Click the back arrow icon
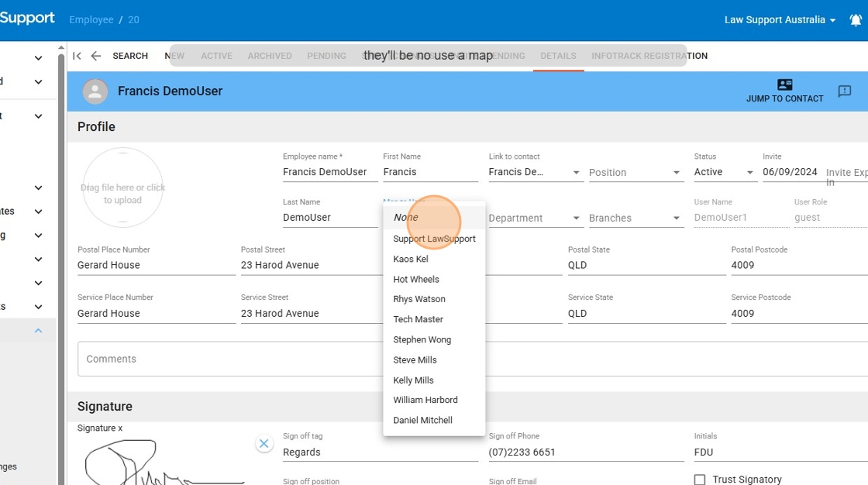The width and height of the screenshot is (868, 485). click(96, 56)
